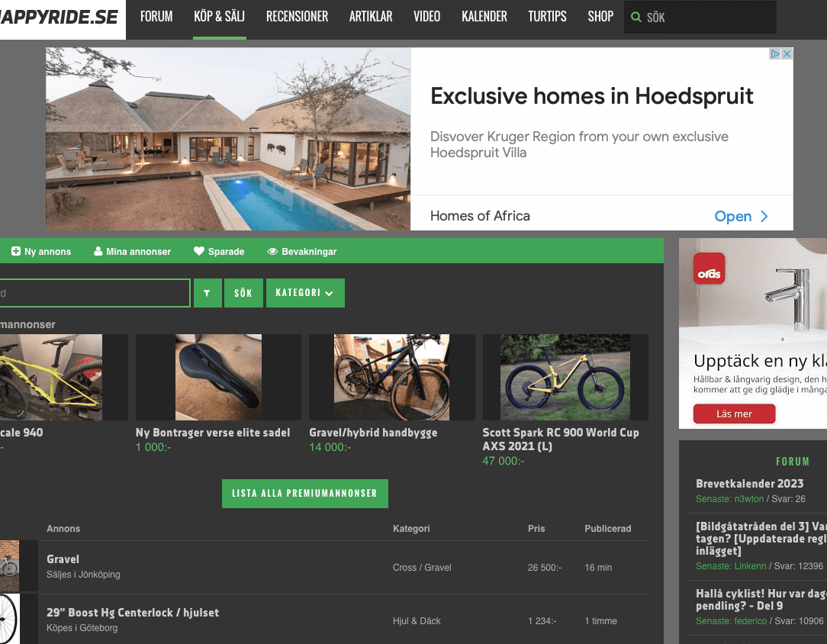Open the Ny annons link
This screenshot has height=644, width=827.
coord(42,252)
